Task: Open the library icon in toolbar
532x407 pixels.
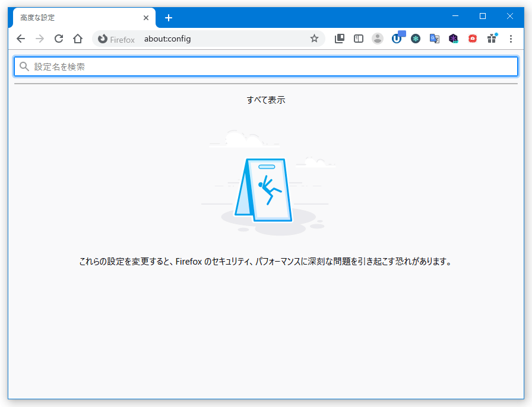Action: click(x=339, y=39)
